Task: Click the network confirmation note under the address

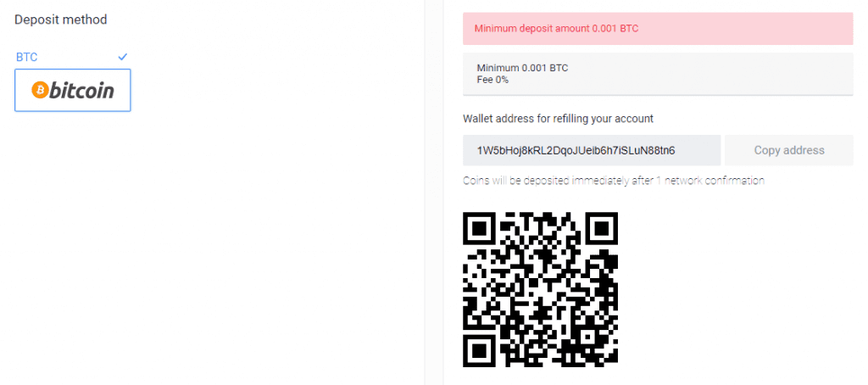Action: click(x=614, y=181)
